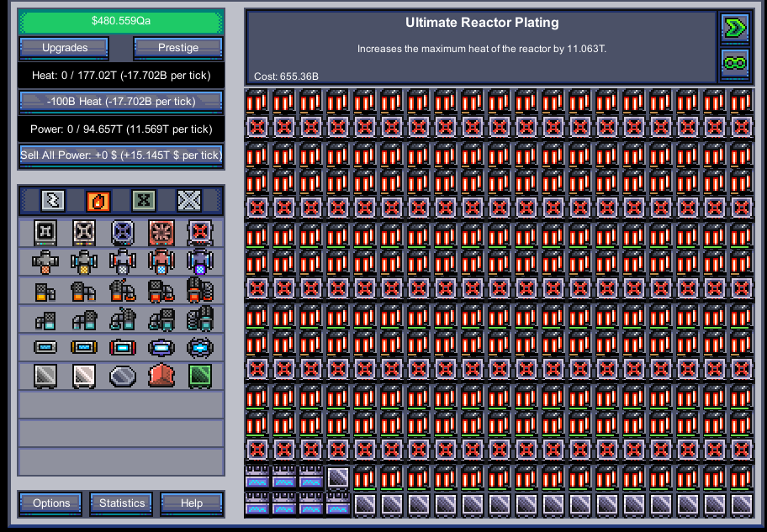Select the third-tier orange heat inlet with antenna
The height and width of the screenshot is (532, 767).
click(x=122, y=290)
